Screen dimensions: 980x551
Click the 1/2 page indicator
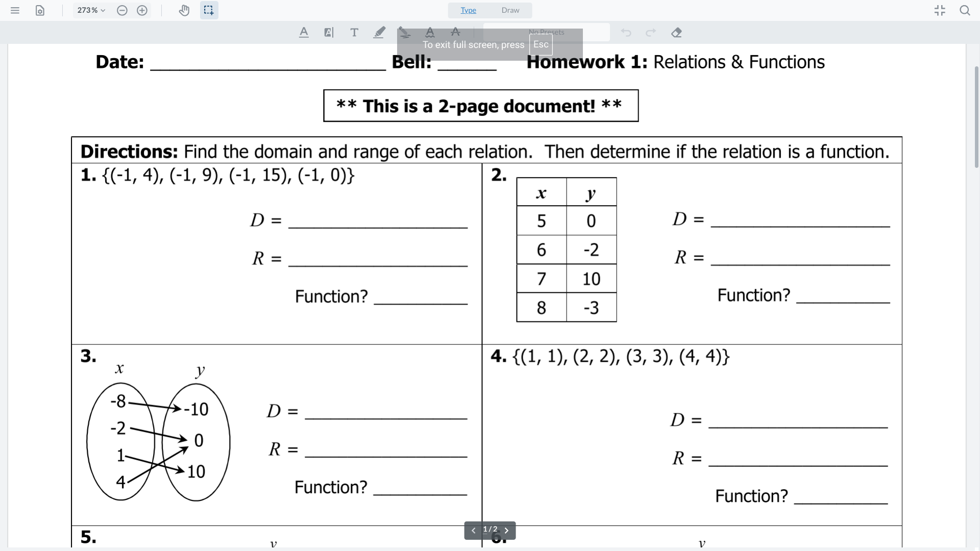490,530
